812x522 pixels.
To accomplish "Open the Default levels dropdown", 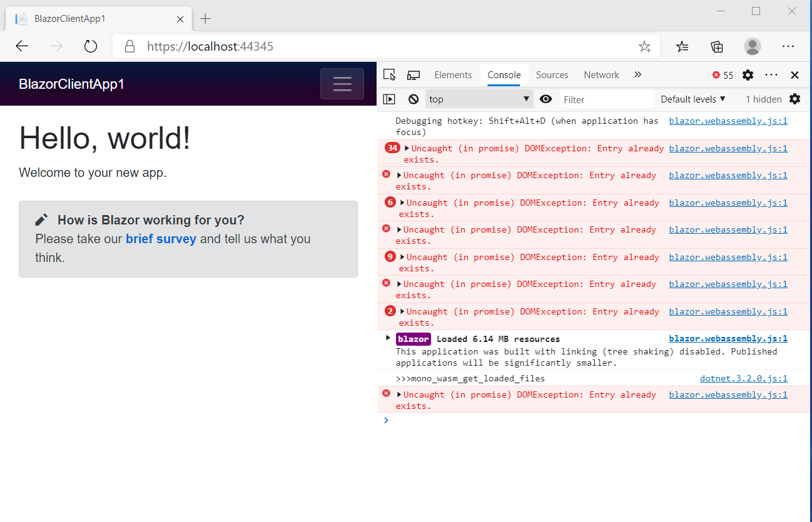I will click(692, 99).
